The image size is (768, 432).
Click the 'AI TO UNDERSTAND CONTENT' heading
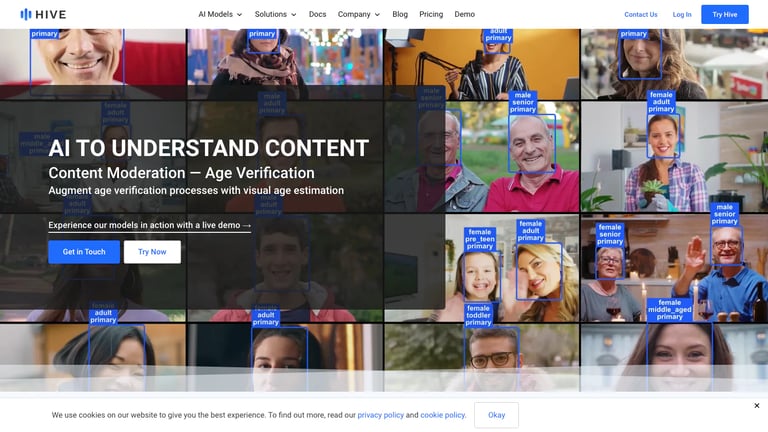point(209,148)
